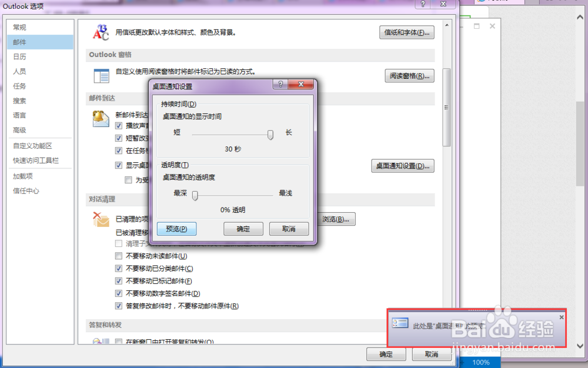
Task: Open the 加载项 category
Action: click(x=40, y=176)
